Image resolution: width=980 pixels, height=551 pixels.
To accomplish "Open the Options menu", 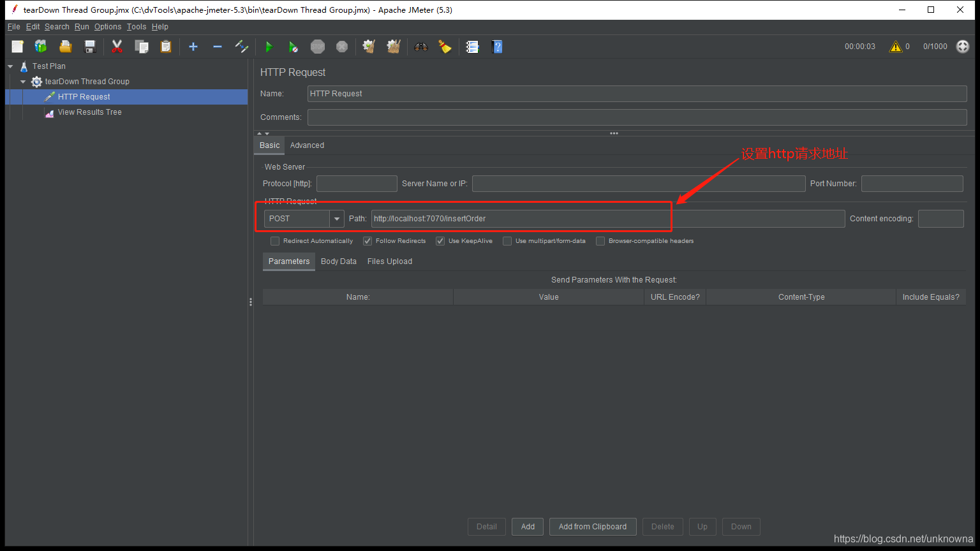I will click(108, 27).
